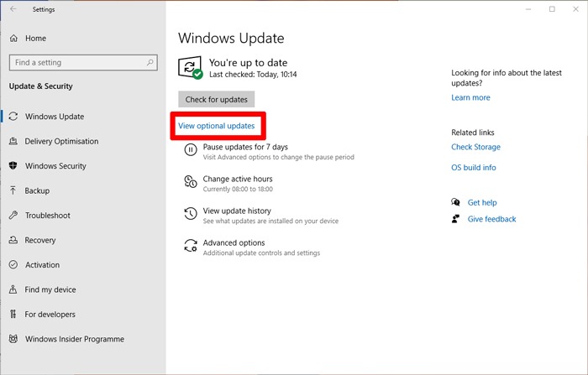Screen dimensions: 588x375
Task: Click the Delivery Optimisation sidebar icon
Action: click(x=13, y=141)
